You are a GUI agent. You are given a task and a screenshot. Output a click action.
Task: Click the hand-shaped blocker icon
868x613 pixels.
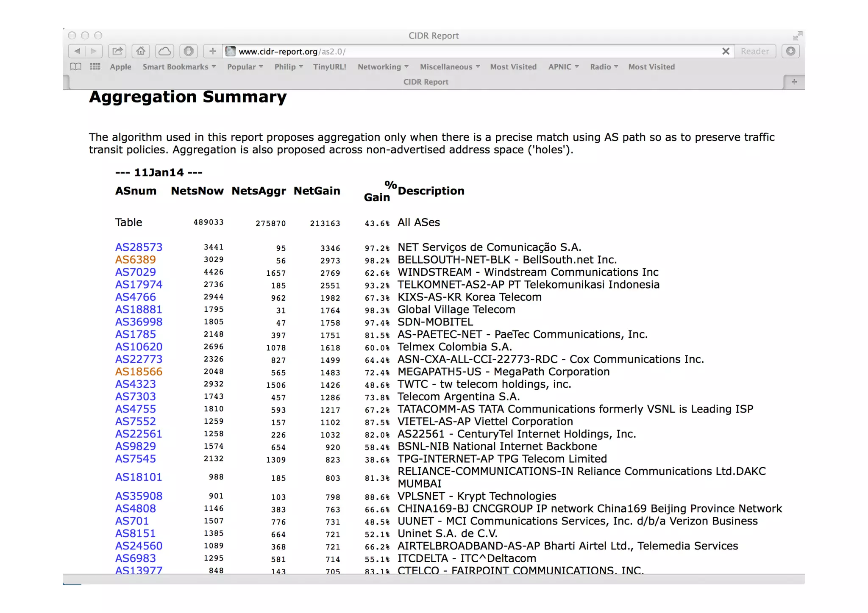(x=189, y=51)
